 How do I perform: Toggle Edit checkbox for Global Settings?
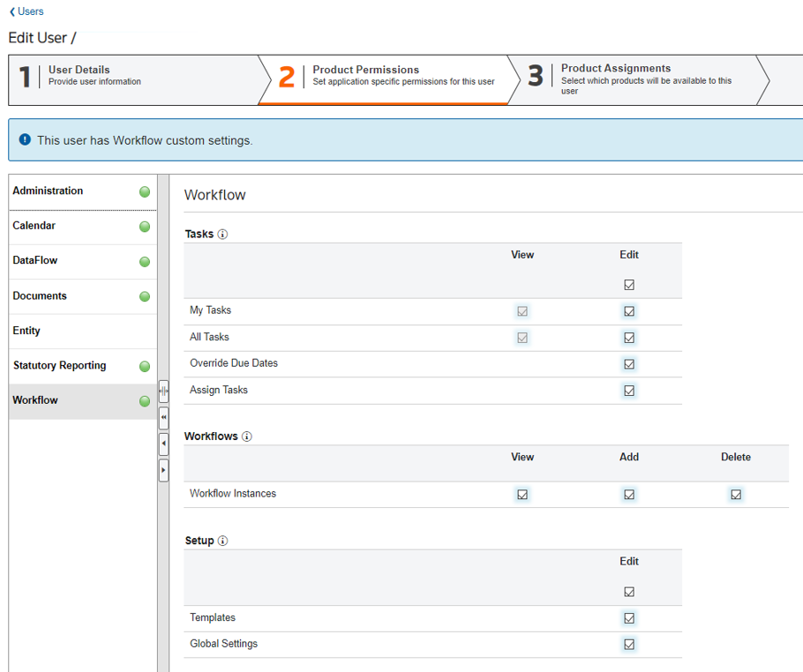629,645
